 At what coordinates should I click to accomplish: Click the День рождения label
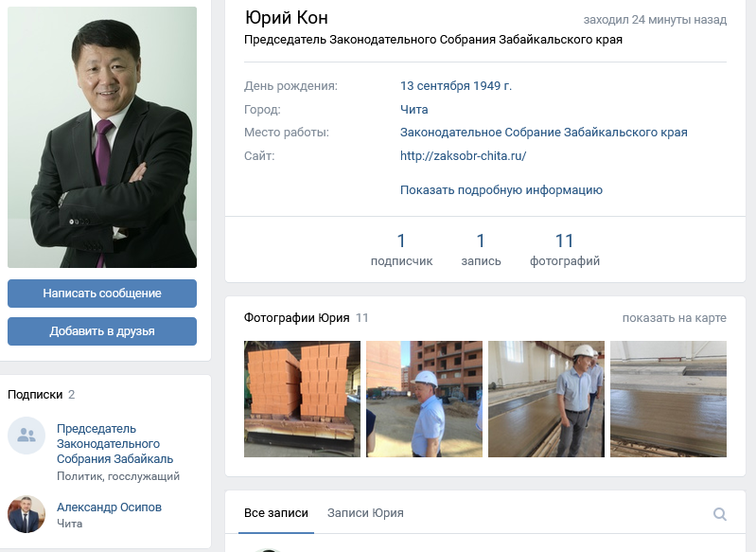click(290, 86)
